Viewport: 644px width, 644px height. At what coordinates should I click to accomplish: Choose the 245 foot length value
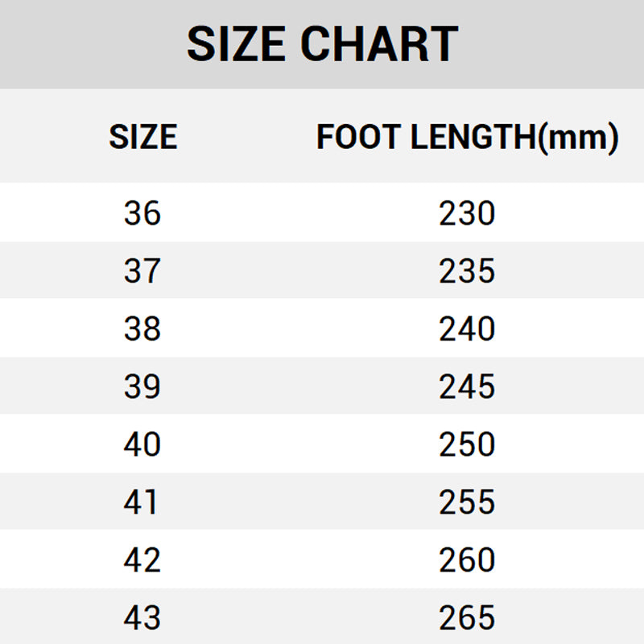pyautogui.click(x=467, y=387)
